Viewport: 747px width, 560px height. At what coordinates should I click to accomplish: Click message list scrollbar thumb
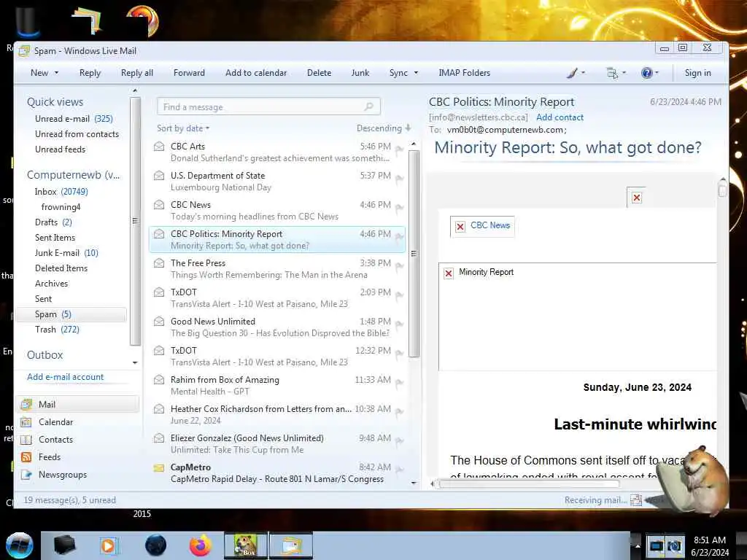point(414,253)
